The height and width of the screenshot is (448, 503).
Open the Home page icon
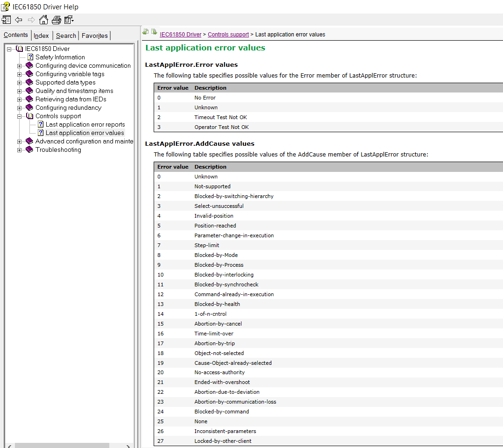click(x=43, y=20)
